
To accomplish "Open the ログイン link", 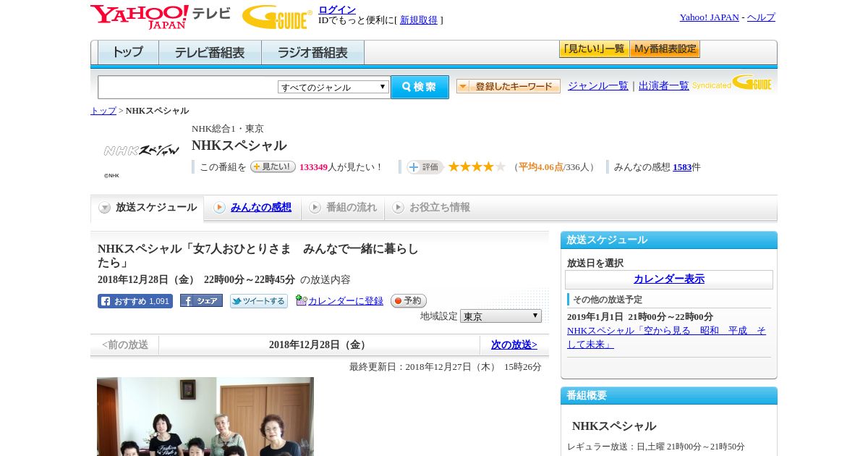I will [x=337, y=9].
